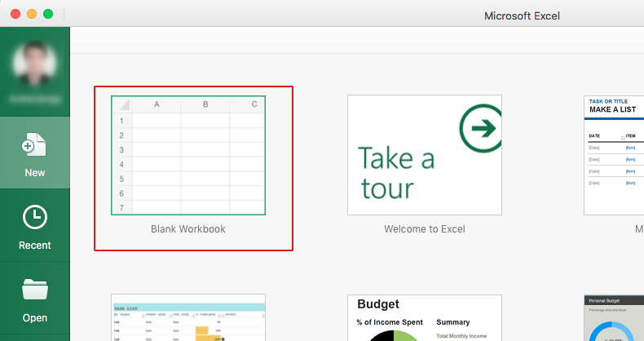
Task: Click the blurred user profile avatar
Action: [35, 63]
